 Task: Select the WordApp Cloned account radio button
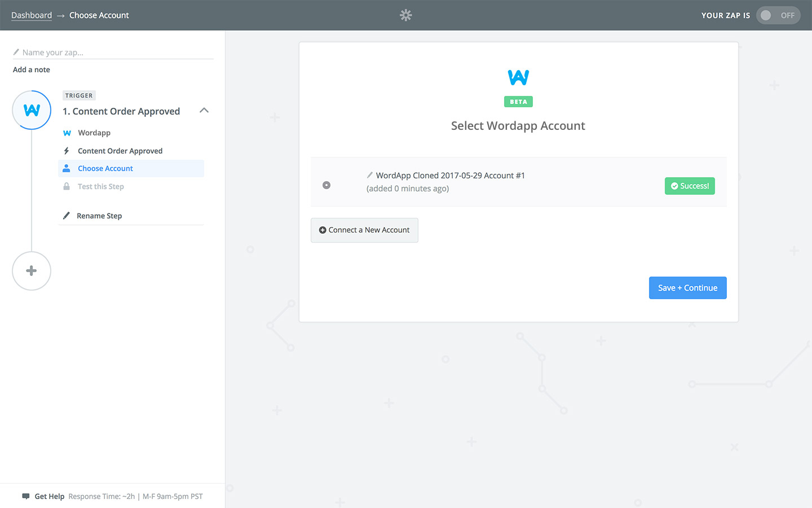pos(326,185)
